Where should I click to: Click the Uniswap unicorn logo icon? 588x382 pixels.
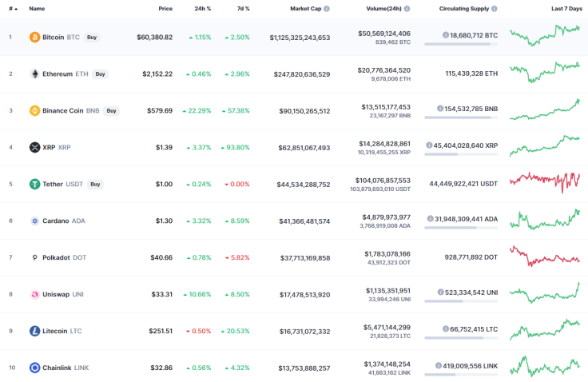click(x=34, y=295)
